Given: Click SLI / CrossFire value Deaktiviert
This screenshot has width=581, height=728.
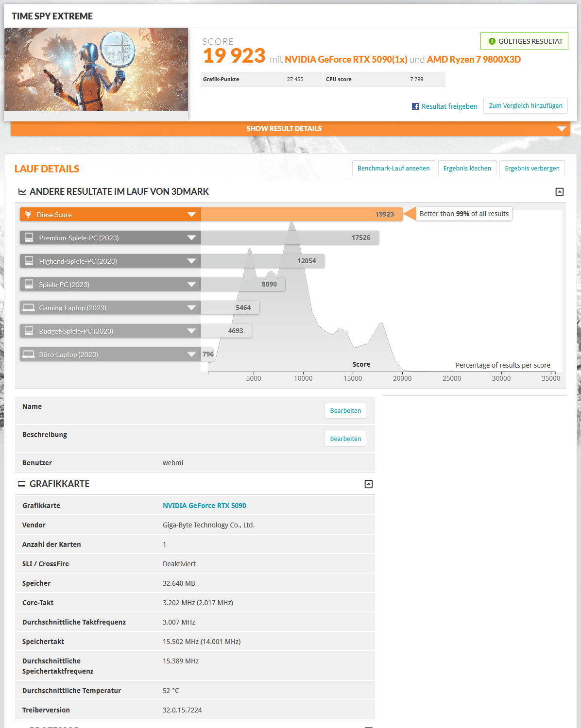Looking at the screenshot, I should coord(179,564).
